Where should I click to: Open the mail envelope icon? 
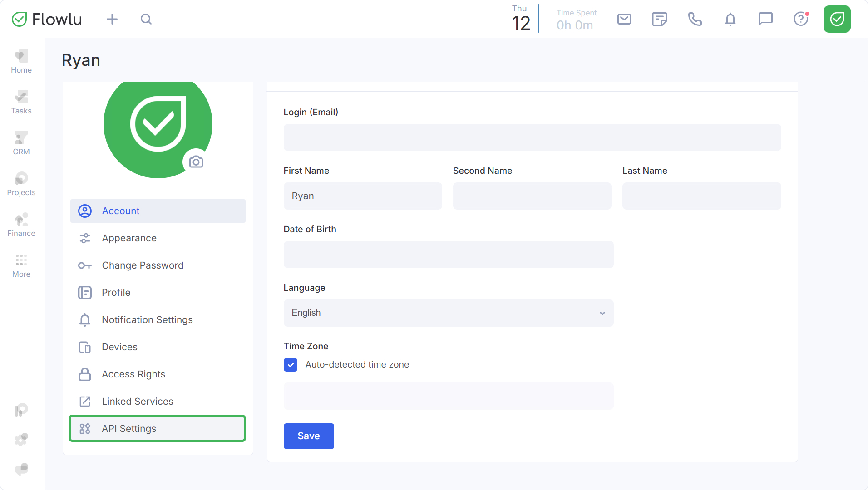coord(624,19)
